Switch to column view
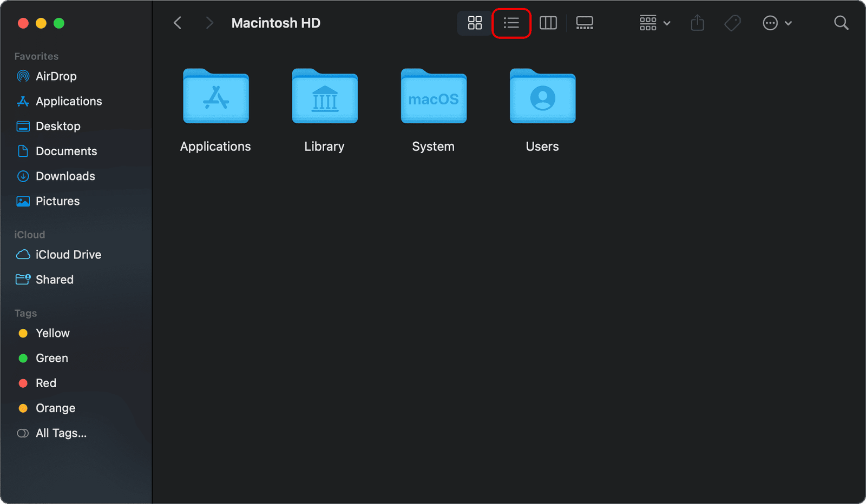The width and height of the screenshot is (866, 504). point(548,23)
